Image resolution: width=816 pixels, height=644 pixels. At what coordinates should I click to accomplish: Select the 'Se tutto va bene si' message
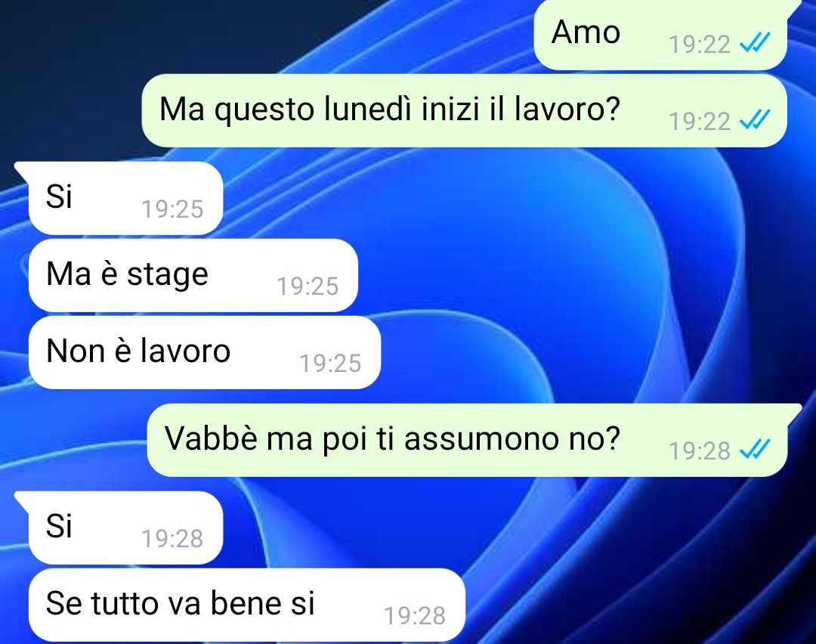coord(246,605)
